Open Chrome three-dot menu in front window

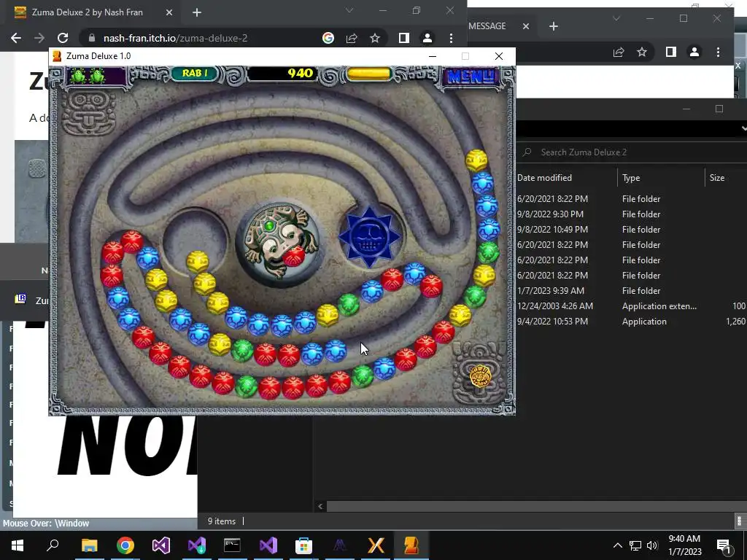pyautogui.click(x=451, y=38)
